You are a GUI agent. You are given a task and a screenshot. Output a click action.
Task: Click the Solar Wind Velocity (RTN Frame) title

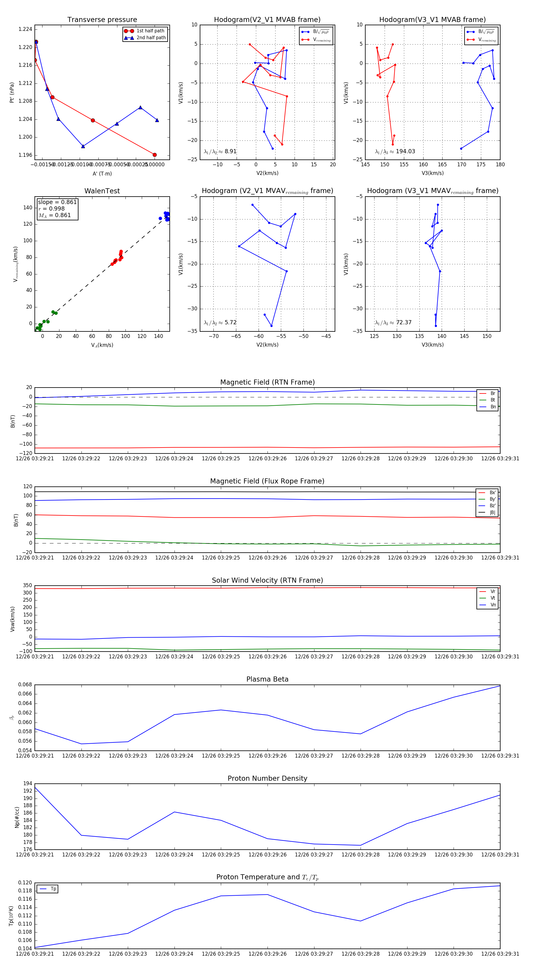[267, 580]
